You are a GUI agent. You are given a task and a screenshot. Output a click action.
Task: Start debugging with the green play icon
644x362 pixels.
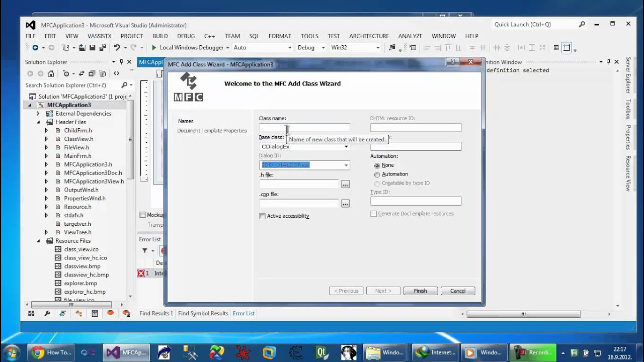click(154, 48)
